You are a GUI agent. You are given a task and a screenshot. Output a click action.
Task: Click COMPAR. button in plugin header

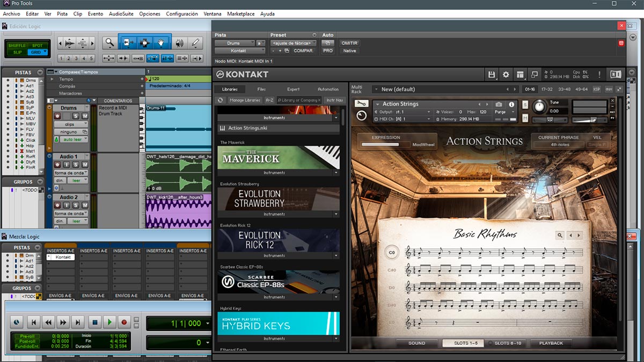point(303,50)
